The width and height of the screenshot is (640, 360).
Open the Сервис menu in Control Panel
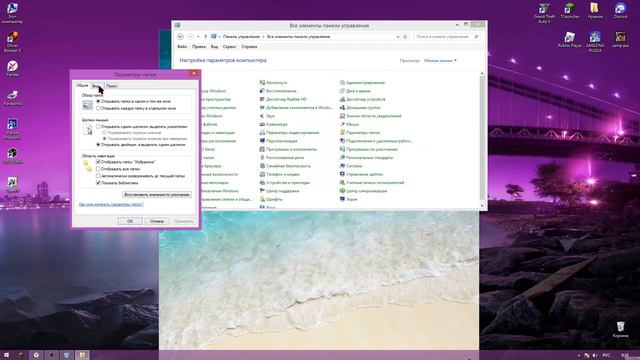[229, 47]
